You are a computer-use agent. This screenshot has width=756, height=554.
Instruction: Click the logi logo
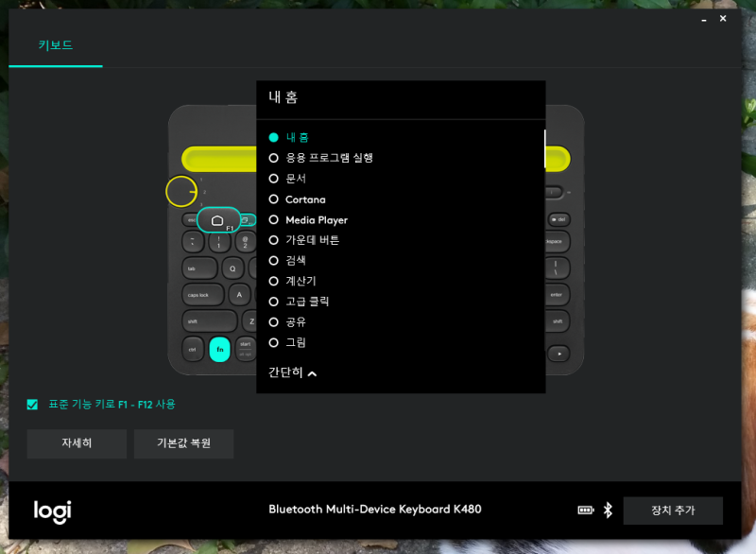[53, 511]
